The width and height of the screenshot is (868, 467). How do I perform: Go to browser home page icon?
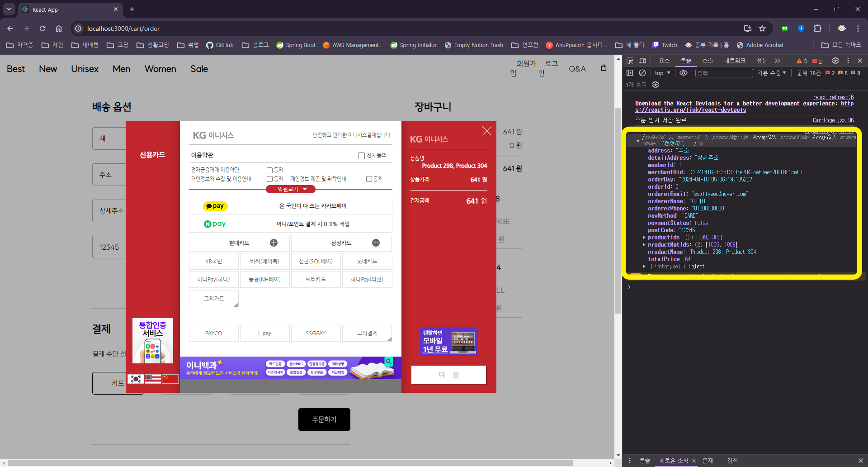click(59, 29)
